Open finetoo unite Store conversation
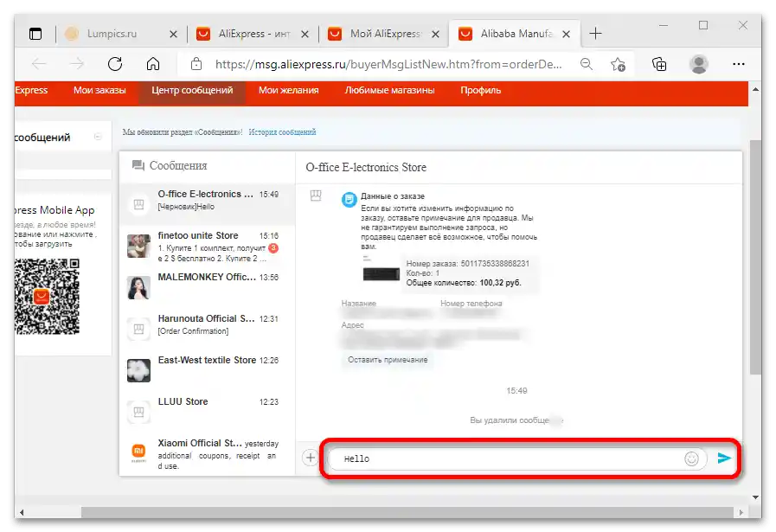The height and width of the screenshot is (532, 776). coord(208,246)
